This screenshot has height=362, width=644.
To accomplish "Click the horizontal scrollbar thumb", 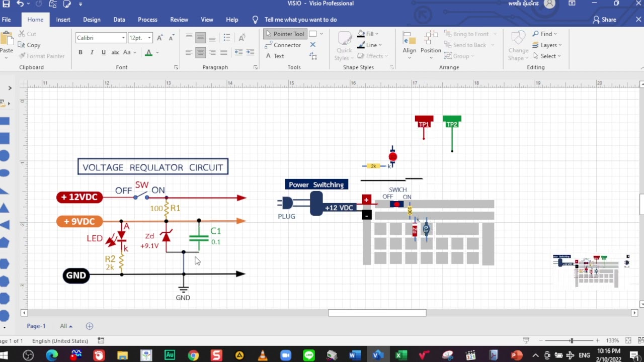I will click(x=377, y=313).
